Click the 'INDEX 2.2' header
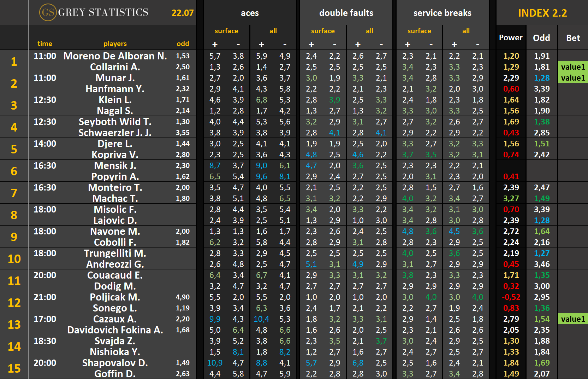The height and width of the screenshot is (379, 588). [x=542, y=13]
